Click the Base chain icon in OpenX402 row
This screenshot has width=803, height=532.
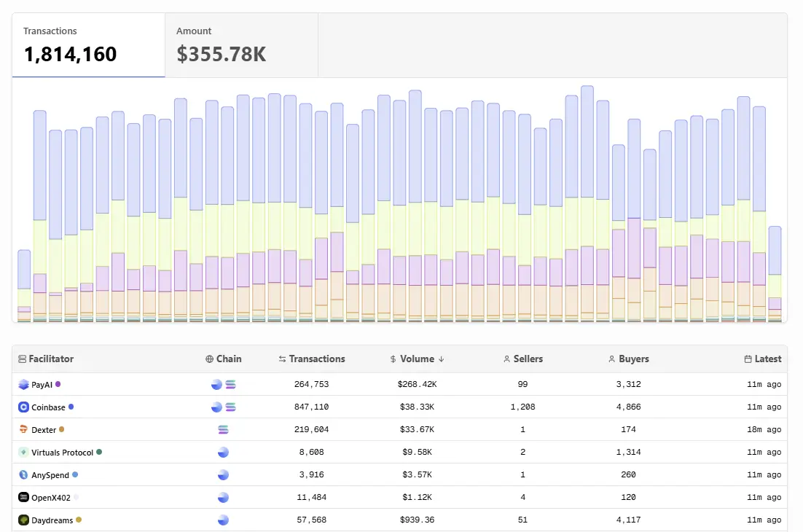pyautogui.click(x=224, y=498)
